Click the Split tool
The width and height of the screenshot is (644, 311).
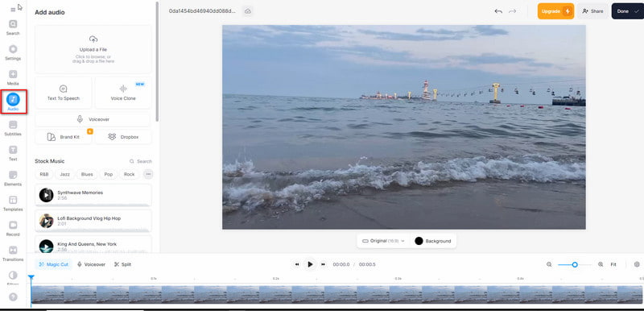click(x=122, y=264)
